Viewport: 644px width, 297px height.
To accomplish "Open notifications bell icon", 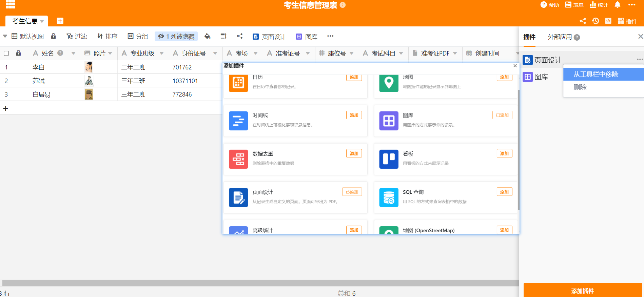I will [x=618, y=5].
